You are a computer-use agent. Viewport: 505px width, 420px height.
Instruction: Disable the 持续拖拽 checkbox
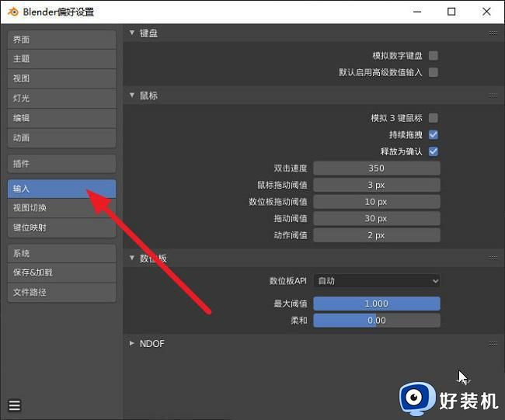click(x=434, y=135)
